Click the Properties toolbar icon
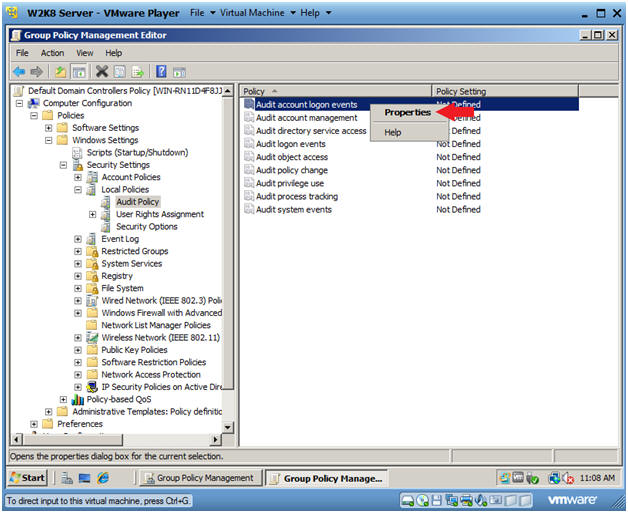This screenshot has width=628, height=513. [119, 72]
